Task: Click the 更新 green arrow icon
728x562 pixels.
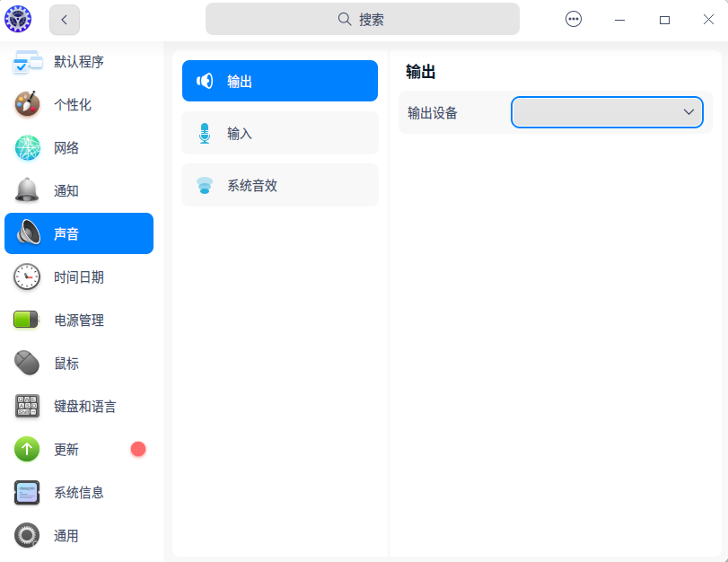Action: pos(27,449)
